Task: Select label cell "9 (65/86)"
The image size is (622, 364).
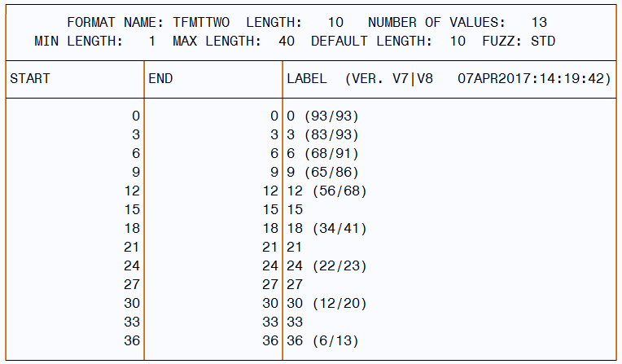Action: pos(322,173)
